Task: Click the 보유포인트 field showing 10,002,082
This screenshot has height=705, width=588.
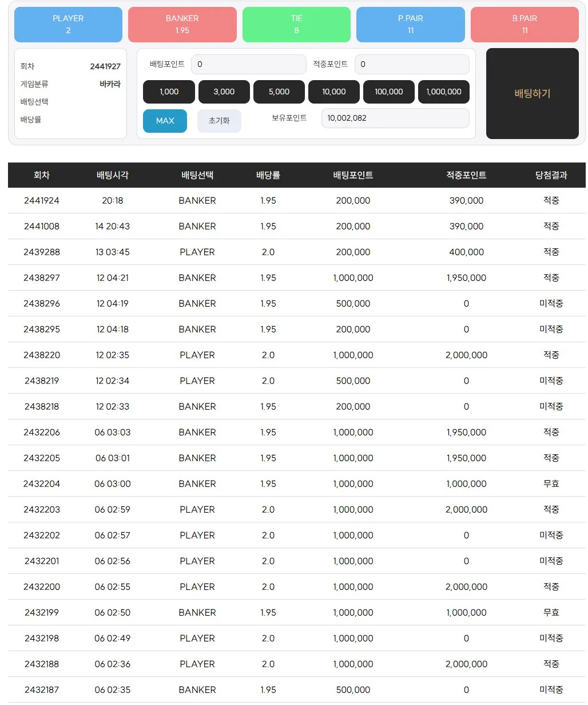Action: [395, 118]
